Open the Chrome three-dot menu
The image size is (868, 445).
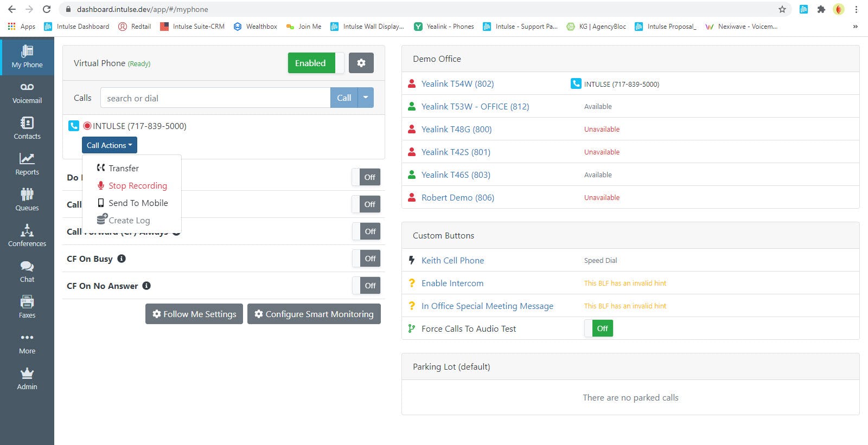point(856,9)
